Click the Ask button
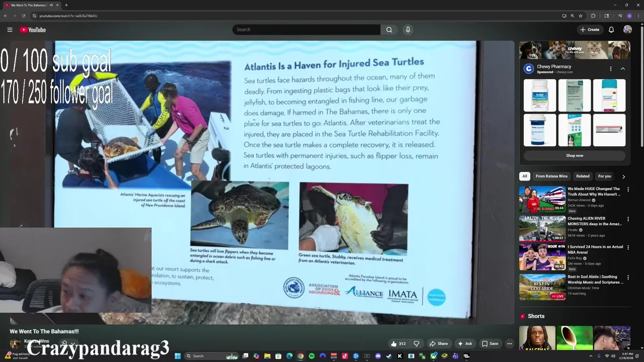This screenshot has width=644, height=362. [x=464, y=344]
